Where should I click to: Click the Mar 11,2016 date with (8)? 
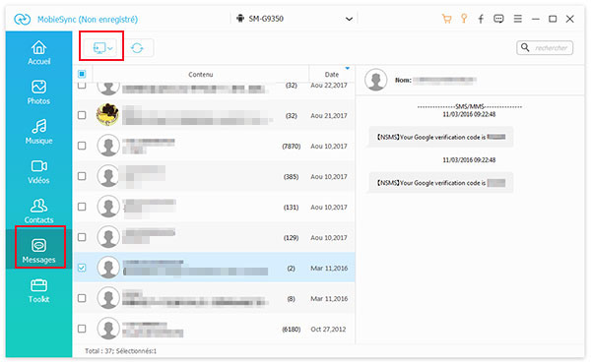(329, 298)
